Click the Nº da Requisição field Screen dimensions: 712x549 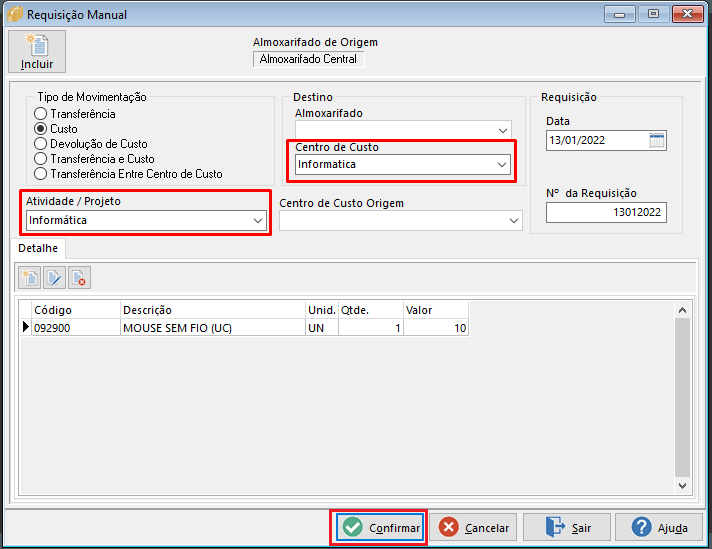point(606,212)
